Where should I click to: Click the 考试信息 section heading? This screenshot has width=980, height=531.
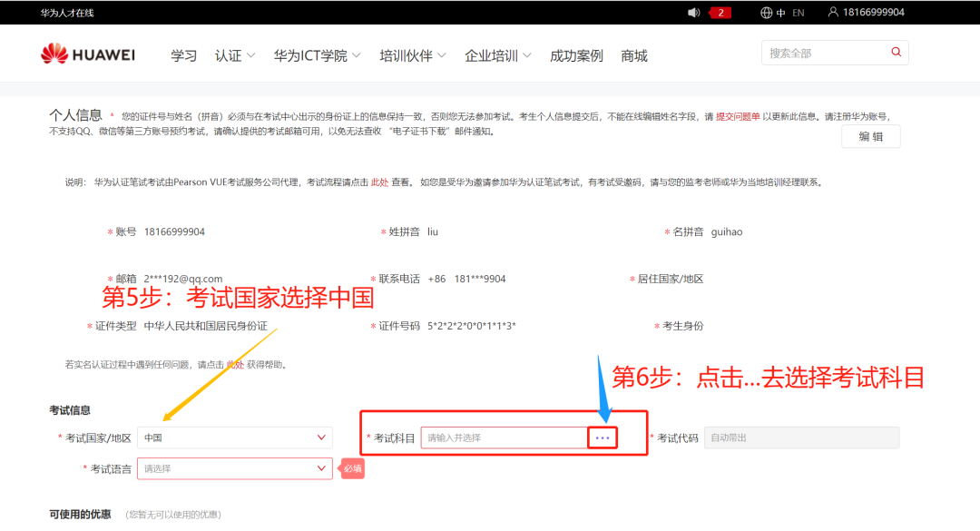(70, 410)
